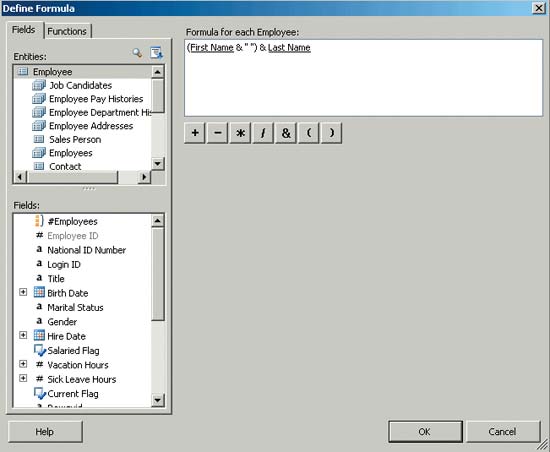Click the Employee Addresses entity icon
Viewport: 550px width, 452px height.
coord(39,126)
